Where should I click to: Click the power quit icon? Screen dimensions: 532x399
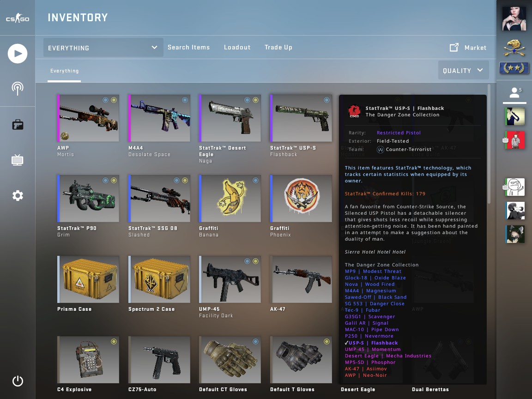coord(18,381)
